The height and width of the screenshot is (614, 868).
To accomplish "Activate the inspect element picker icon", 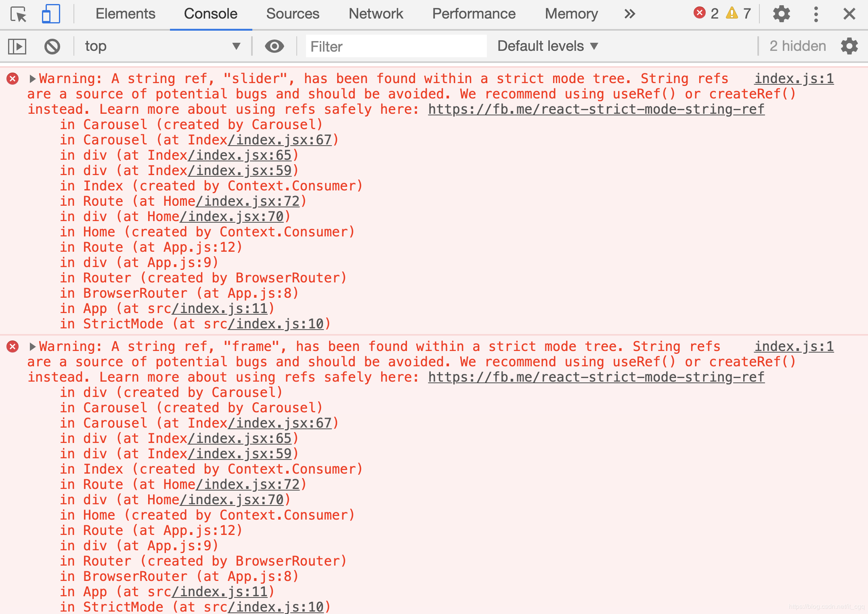I will (19, 15).
